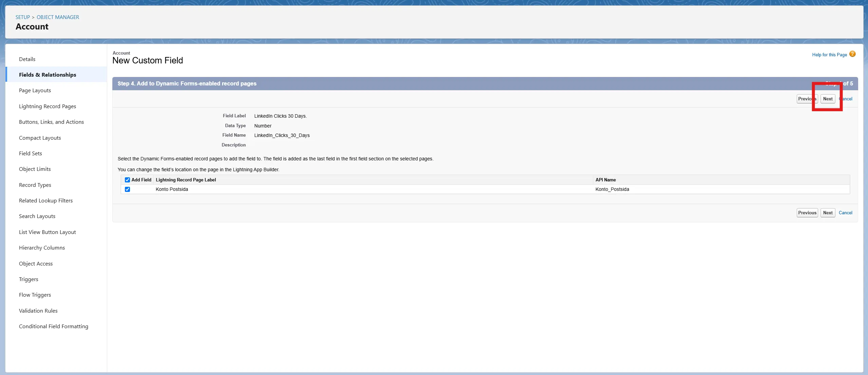Screen dimensions: 868x375
Task: Click the bottom Previous button
Action: pyautogui.click(x=807, y=213)
